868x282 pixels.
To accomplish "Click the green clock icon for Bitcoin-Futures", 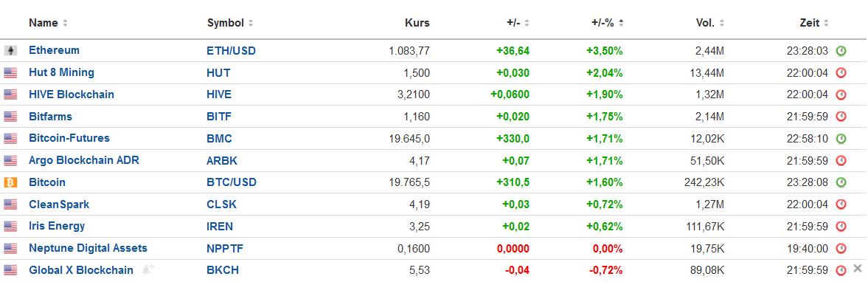I will [841, 139].
